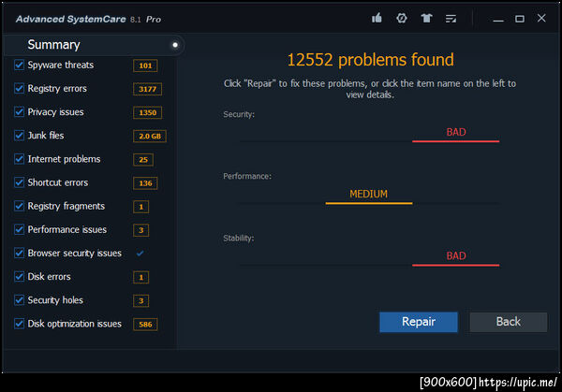This screenshot has width=562, height=392.
Task: Click the thumbs-up like icon
Action: coord(377,18)
